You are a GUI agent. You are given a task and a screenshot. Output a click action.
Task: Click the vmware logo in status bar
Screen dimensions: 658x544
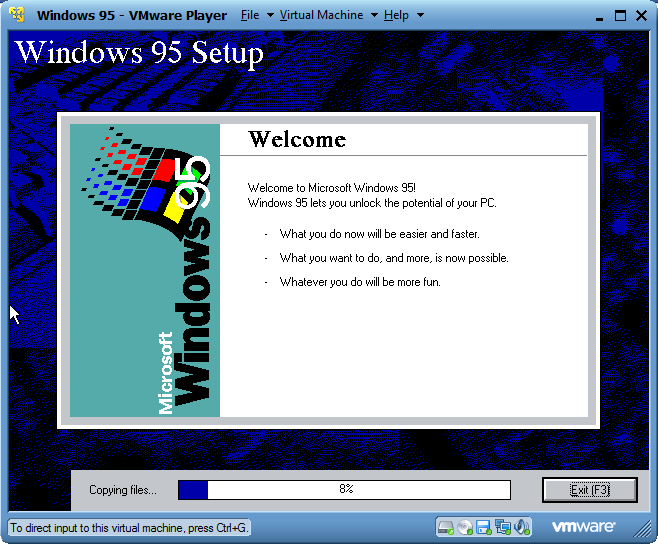tap(583, 527)
